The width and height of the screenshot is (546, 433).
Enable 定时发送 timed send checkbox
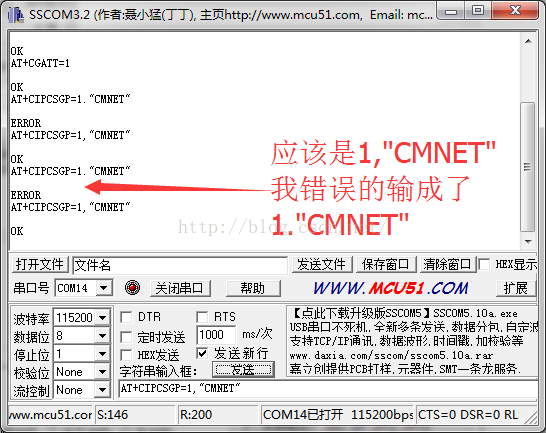coord(126,337)
